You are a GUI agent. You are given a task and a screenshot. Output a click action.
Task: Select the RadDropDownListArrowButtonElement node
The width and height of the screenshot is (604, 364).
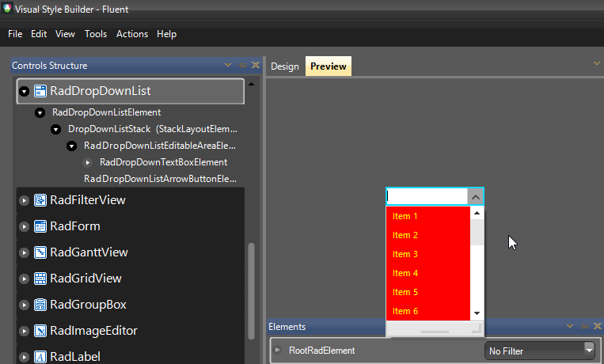coord(161,179)
